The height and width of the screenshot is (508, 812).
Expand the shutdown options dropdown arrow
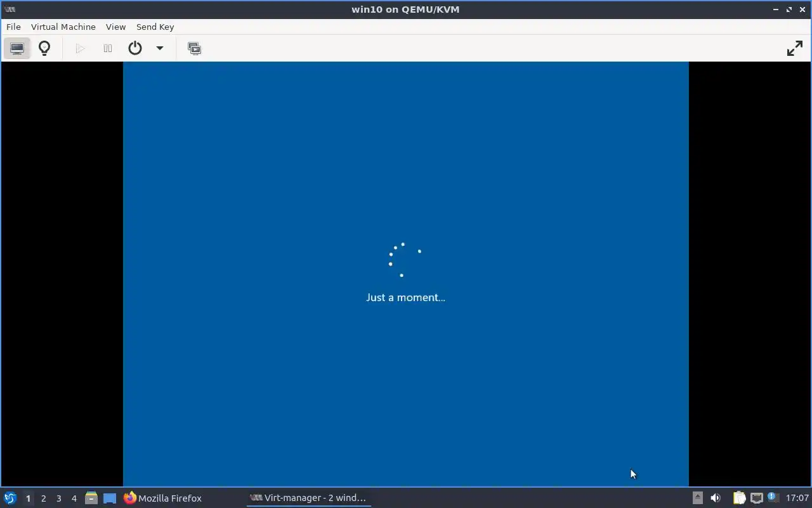pos(160,48)
